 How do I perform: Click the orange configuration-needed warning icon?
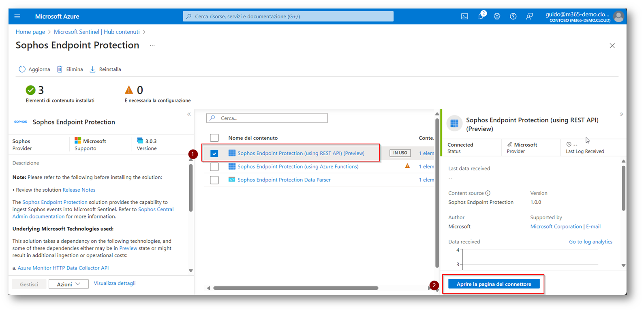pyautogui.click(x=129, y=90)
